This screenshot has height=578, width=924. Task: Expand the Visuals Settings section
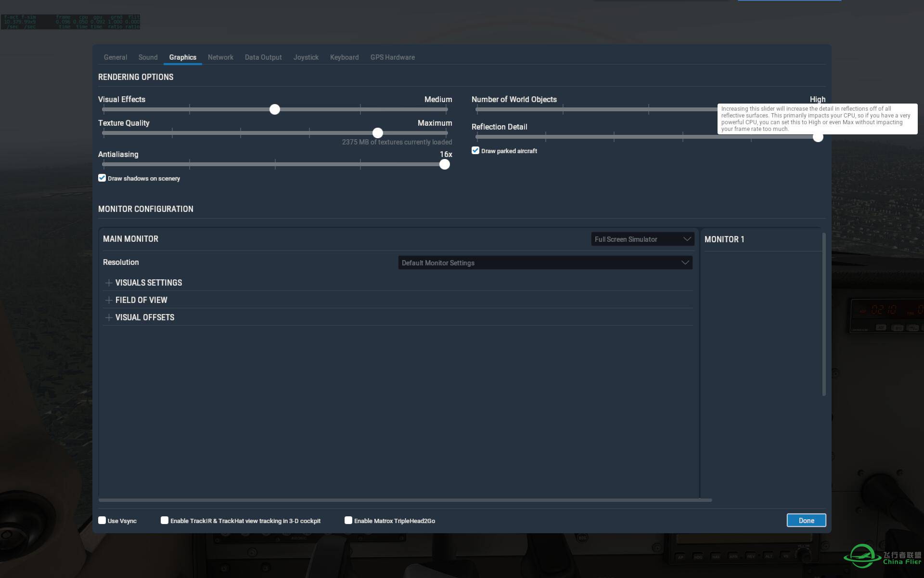(108, 282)
